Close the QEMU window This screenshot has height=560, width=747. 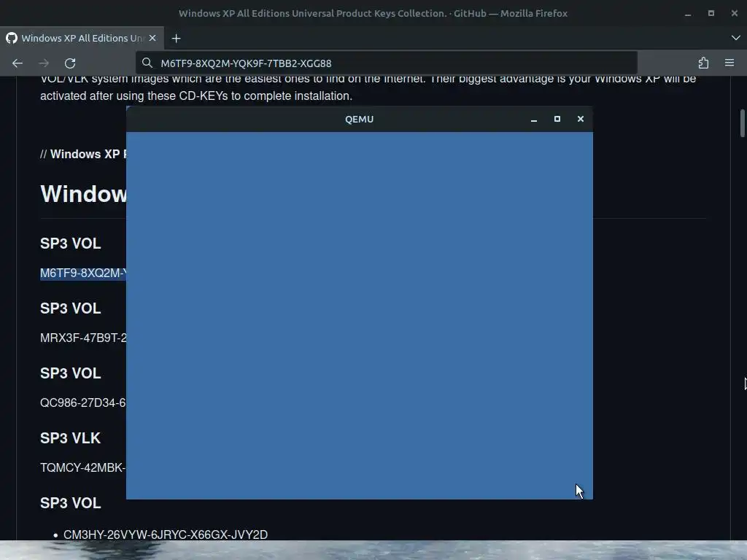(x=580, y=119)
